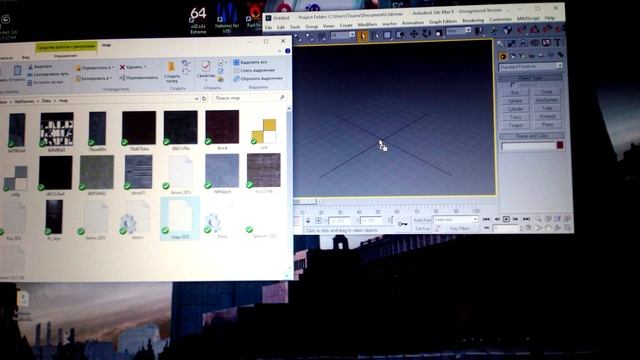Open the File menu in 3ds Max
This screenshot has height=360, width=640.
[268, 27]
